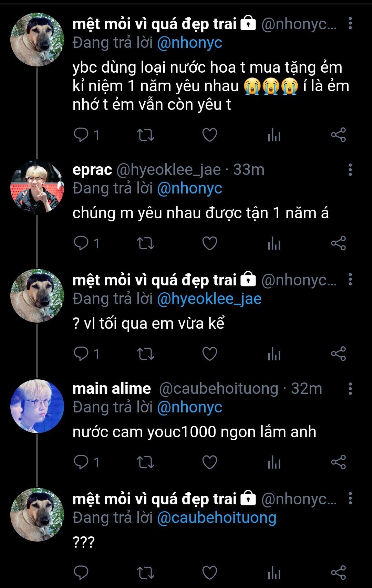The image size is (372, 588).
Task: Reply to the first nước hoa tweet
Action: [81, 135]
